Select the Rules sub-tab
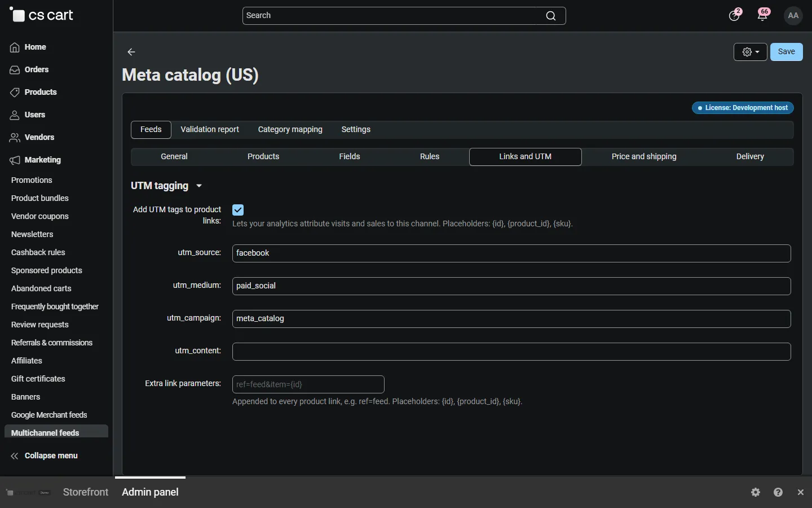Viewport: 812px width, 508px height. 430,157
